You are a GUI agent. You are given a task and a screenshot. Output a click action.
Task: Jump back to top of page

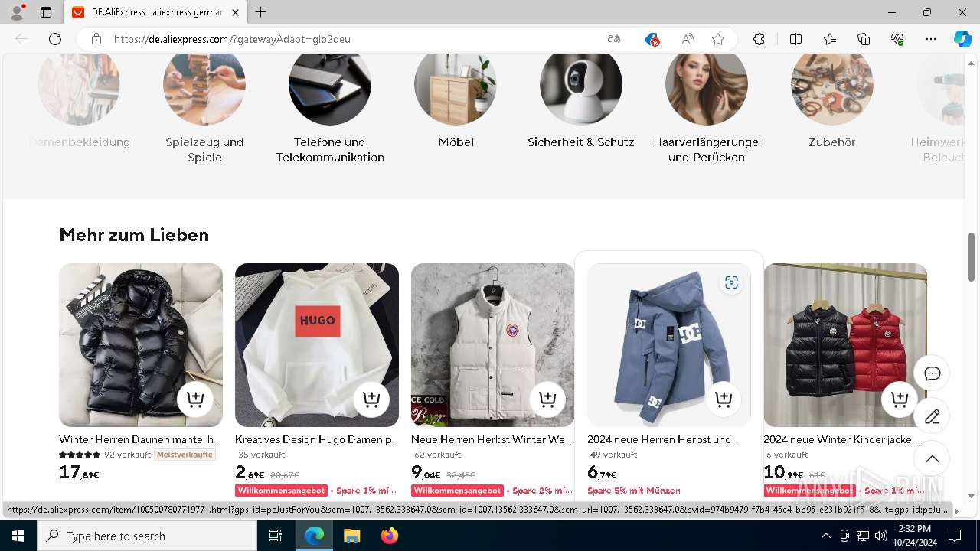(x=932, y=459)
